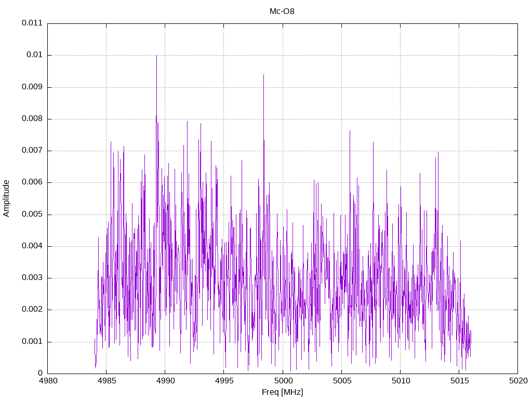Screen dimensions: 532x399
Task: Click the 0.009 y-axis tick label
Action: pyautogui.click(x=32, y=87)
